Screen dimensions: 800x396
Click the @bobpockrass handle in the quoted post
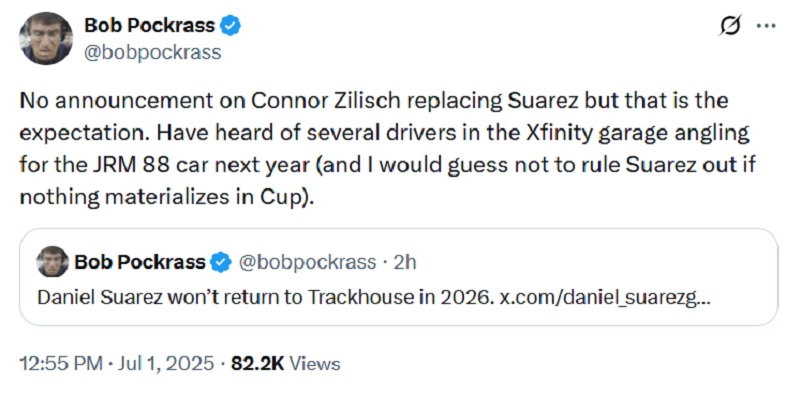tap(305, 262)
